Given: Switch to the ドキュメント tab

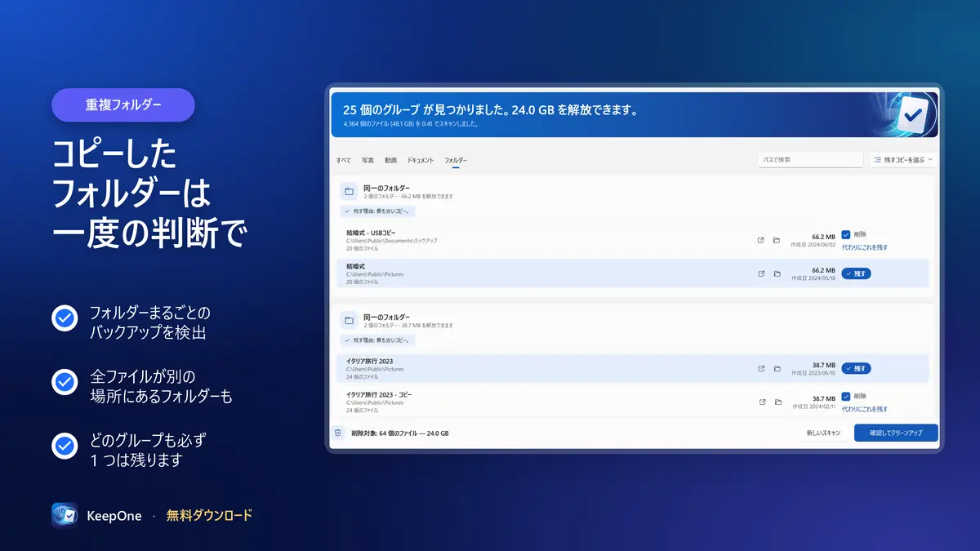Looking at the screenshot, I should pos(421,161).
